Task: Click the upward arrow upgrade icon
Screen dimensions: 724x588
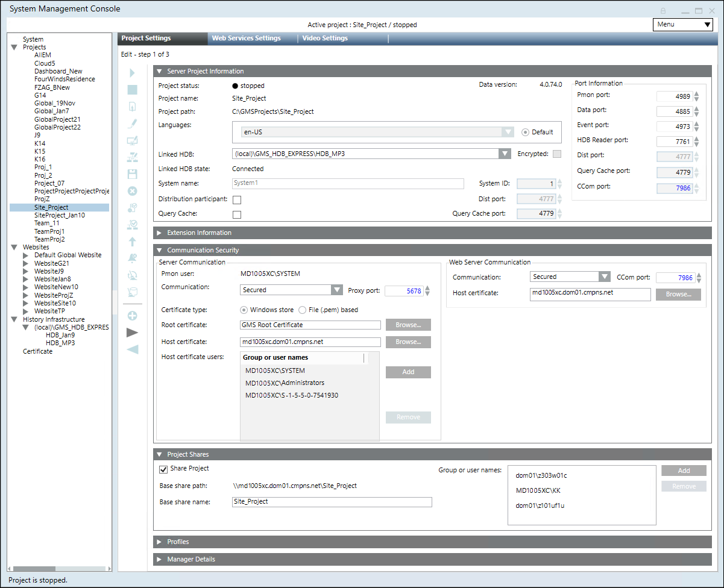Action: tap(133, 242)
